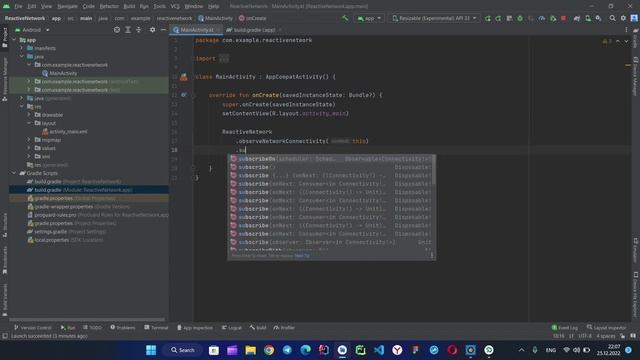Click the override gutter icon beside onCreate
640x360 pixels.
184,95
